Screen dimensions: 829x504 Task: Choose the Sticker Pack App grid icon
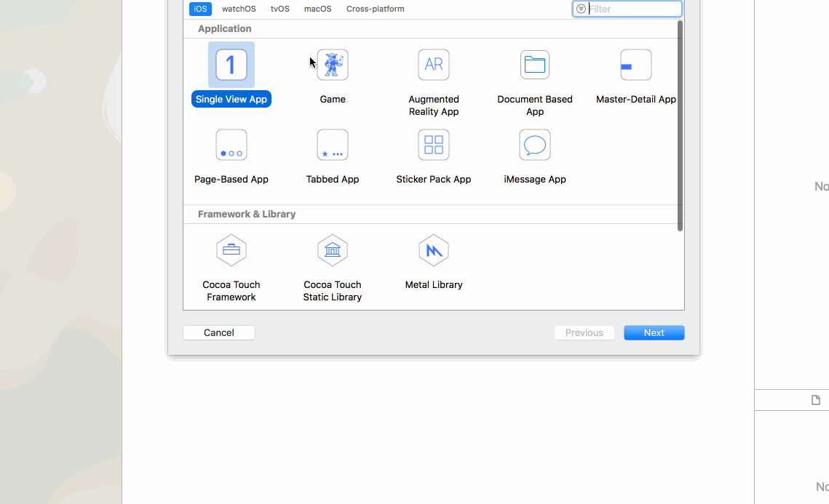(434, 145)
